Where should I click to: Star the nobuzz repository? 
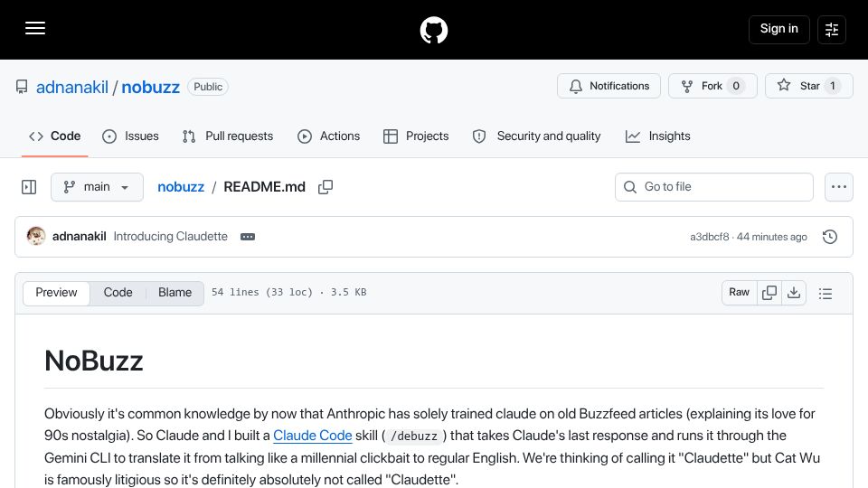808,86
